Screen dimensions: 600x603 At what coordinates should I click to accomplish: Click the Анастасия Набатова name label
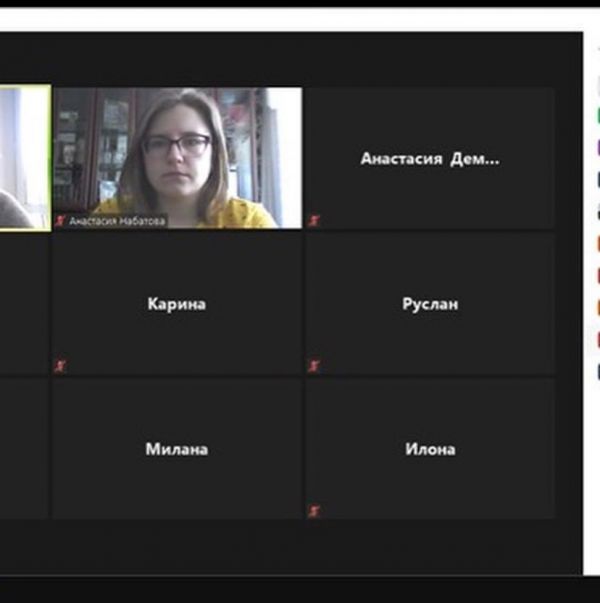(x=117, y=221)
